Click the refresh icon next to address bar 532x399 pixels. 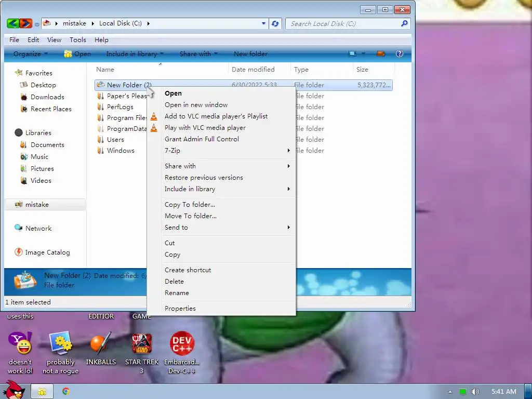click(x=275, y=23)
